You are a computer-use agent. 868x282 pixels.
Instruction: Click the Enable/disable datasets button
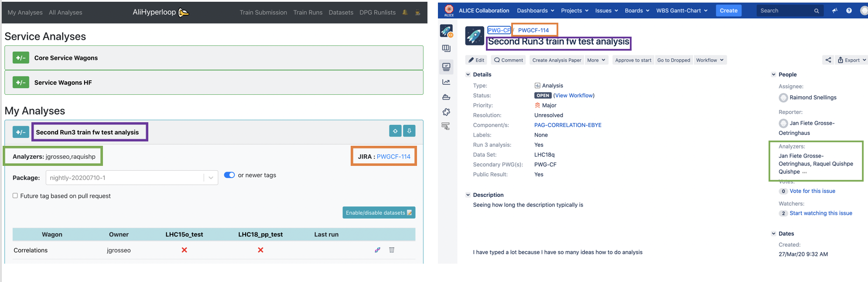[379, 213]
